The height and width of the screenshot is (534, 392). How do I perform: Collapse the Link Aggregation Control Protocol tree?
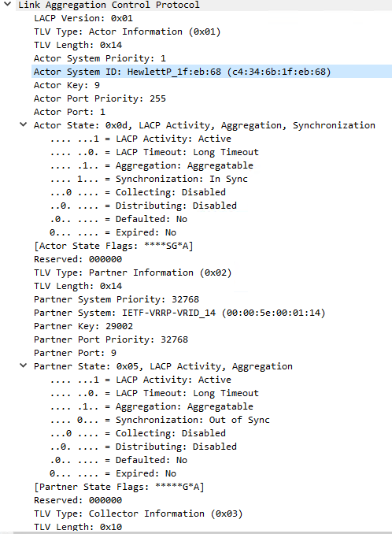pos(8,5)
